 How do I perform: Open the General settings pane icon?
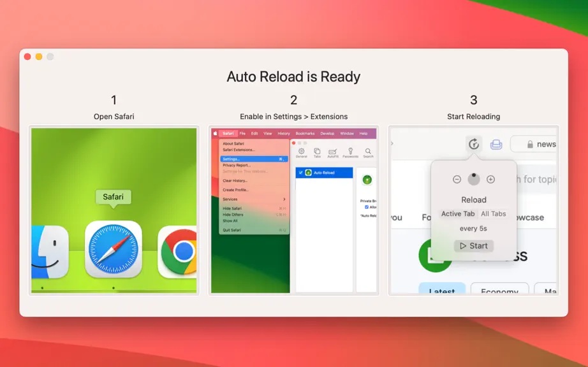pos(301,152)
